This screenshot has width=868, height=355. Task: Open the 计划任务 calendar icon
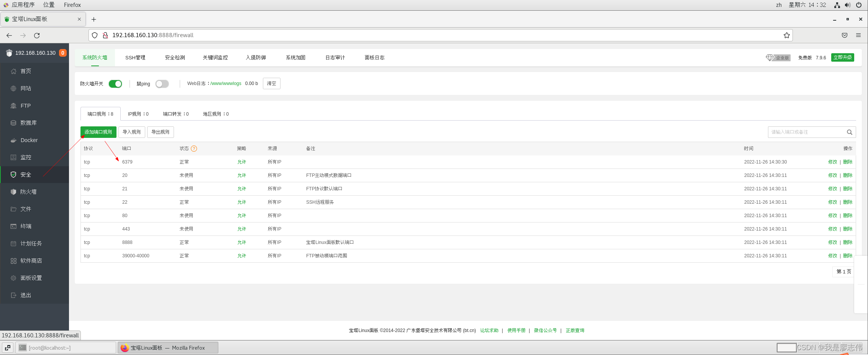pyautogui.click(x=13, y=244)
